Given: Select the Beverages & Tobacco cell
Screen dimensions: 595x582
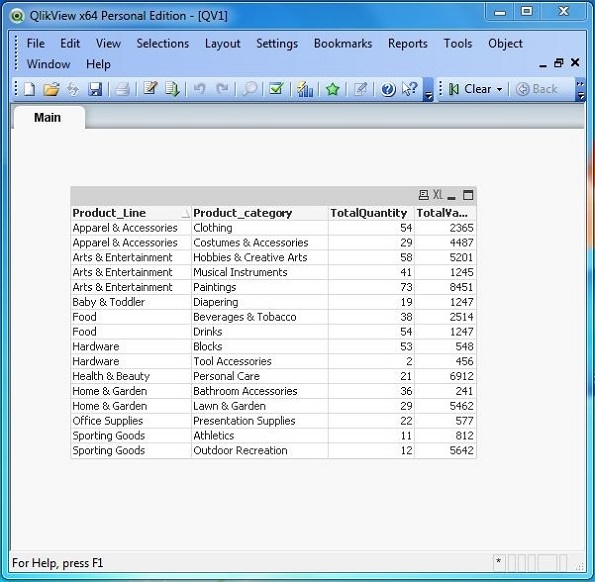Looking at the screenshot, I should 260,317.
